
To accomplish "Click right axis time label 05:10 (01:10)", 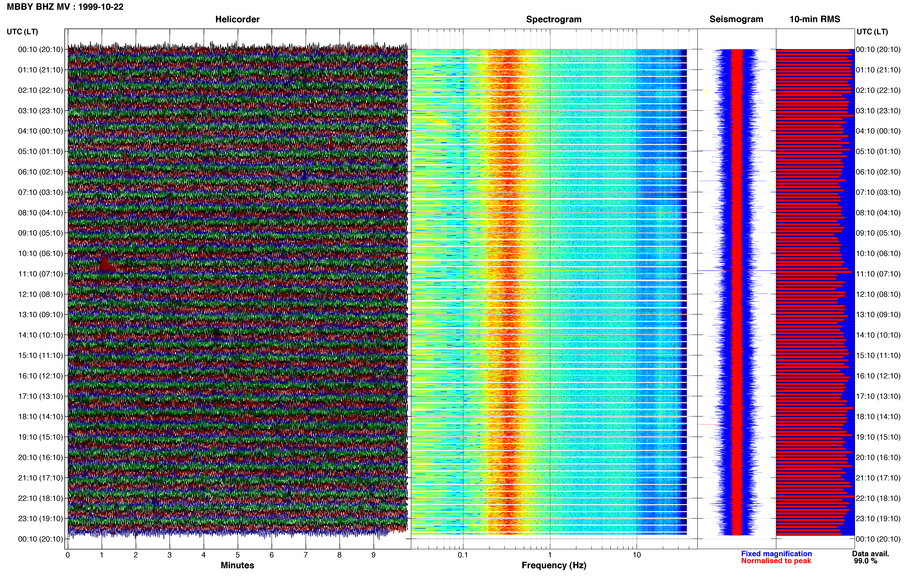I will (x=878, y=151).
